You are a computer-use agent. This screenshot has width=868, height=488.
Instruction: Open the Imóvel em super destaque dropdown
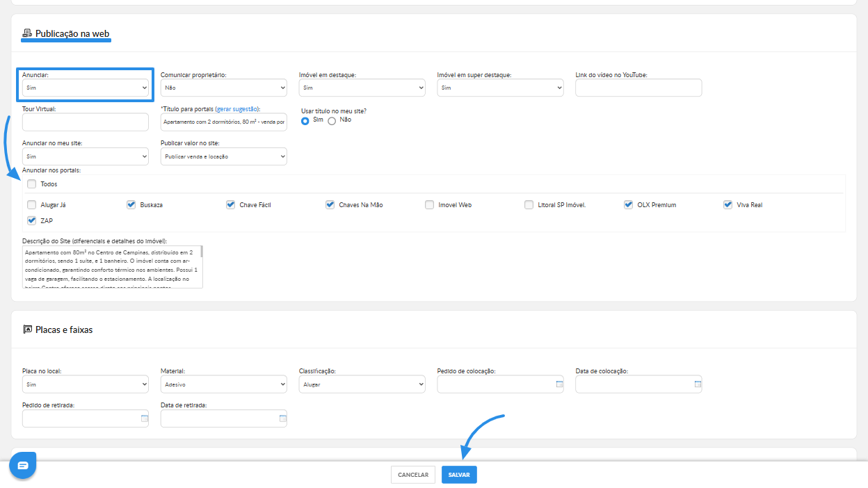coord(501,88)
